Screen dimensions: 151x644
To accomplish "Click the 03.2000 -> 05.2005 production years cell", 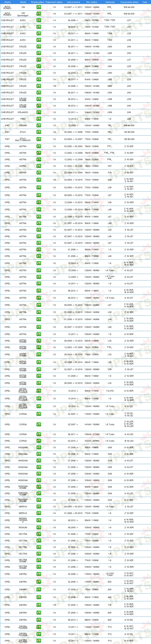I will tap(73, 146).
